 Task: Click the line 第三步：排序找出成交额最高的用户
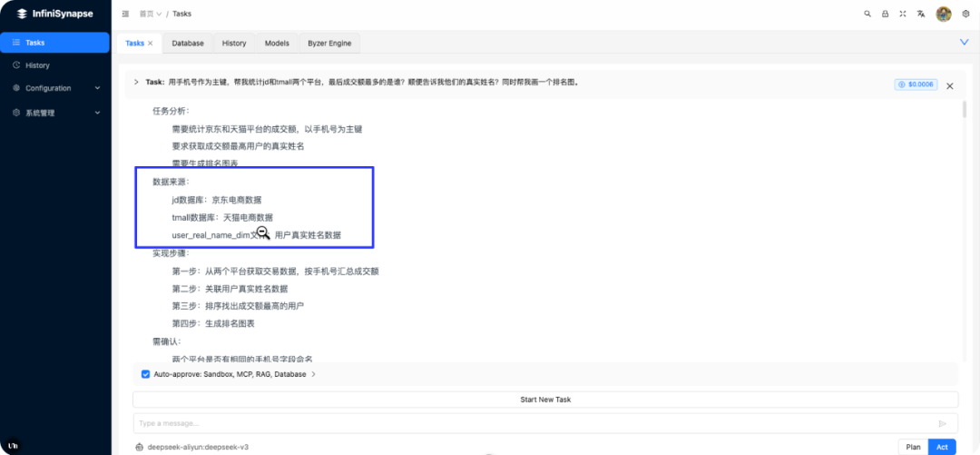coord(238,307)
